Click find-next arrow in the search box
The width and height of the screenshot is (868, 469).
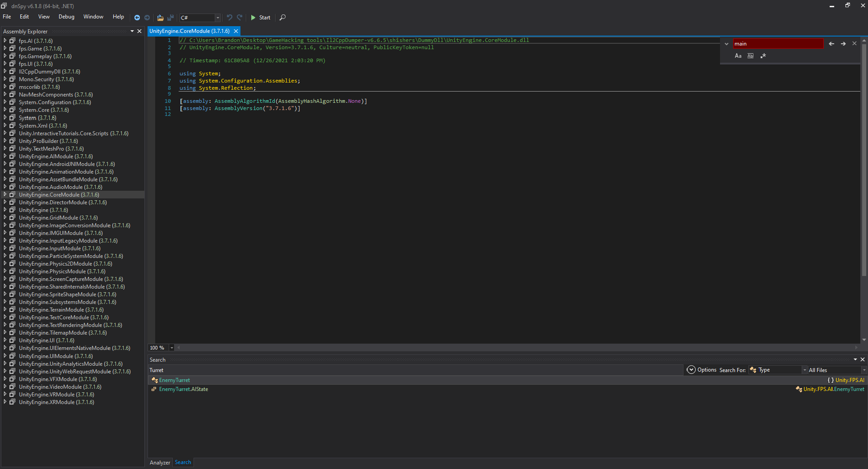843,43
